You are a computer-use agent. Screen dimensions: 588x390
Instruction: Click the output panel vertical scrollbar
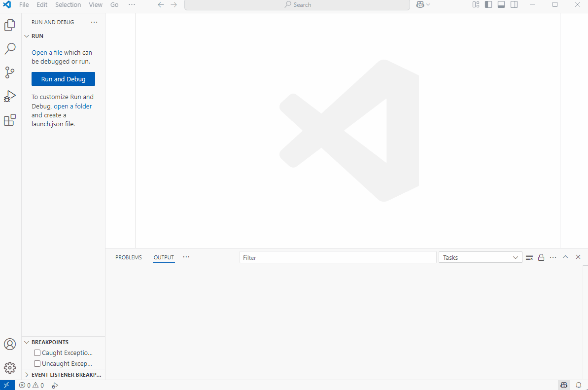586,322
